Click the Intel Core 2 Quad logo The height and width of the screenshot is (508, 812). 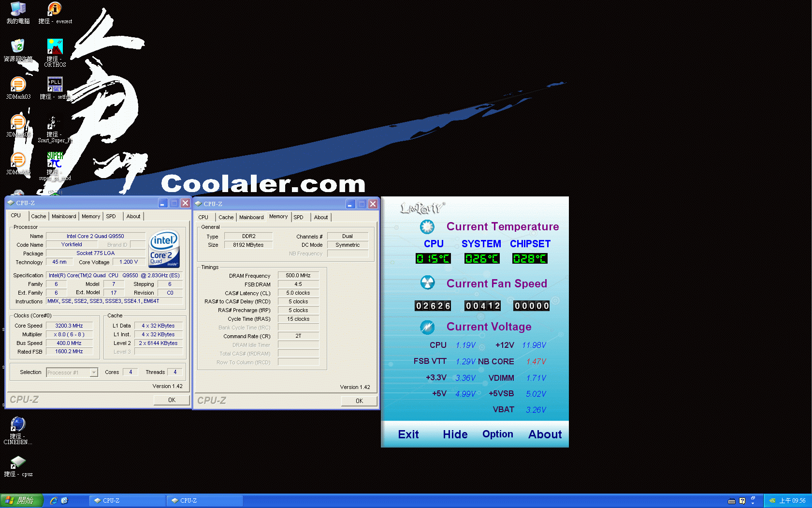(164, 249)
